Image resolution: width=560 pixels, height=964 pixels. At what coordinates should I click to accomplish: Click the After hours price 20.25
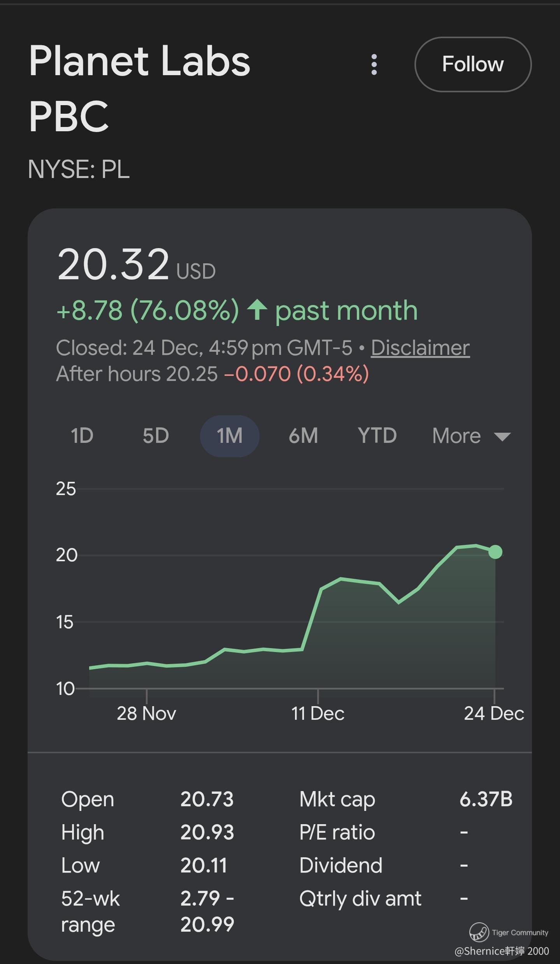(x=191, y=374)
